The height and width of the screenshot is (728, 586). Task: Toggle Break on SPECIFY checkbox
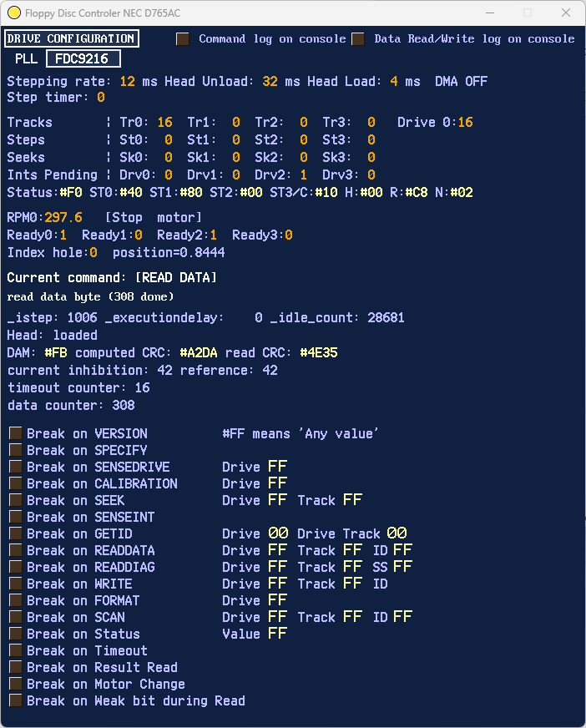tap(16, 450)
